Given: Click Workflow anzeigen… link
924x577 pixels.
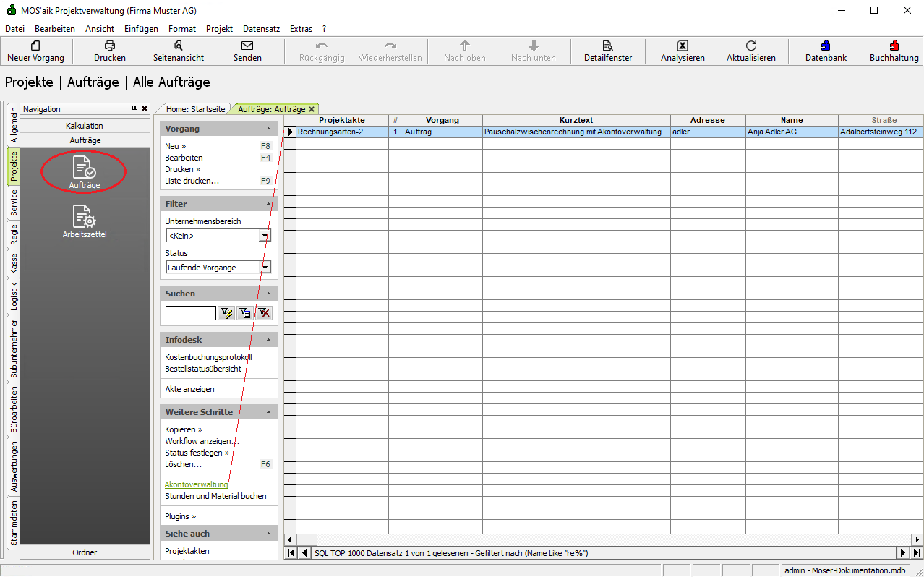Looking at the screenshot, I should click(202, 441).
